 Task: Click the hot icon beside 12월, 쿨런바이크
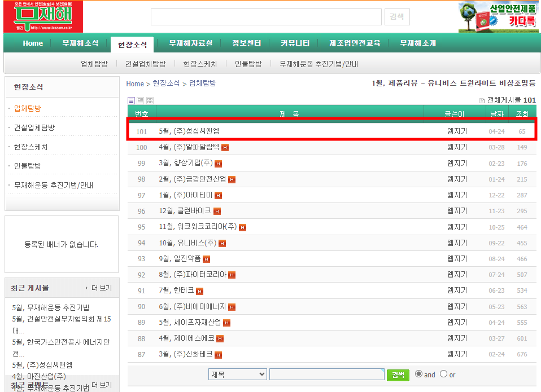[217, 211]
